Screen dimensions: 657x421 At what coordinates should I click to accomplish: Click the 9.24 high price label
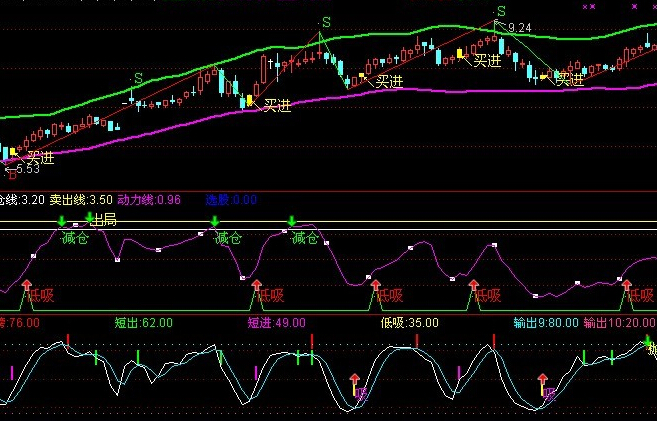pos(519,27)
